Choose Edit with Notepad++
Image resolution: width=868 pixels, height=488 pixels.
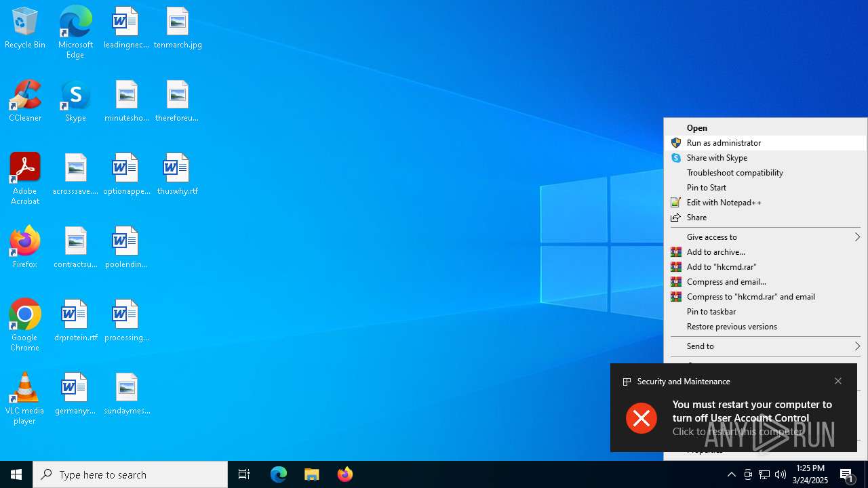click(765, 203)
